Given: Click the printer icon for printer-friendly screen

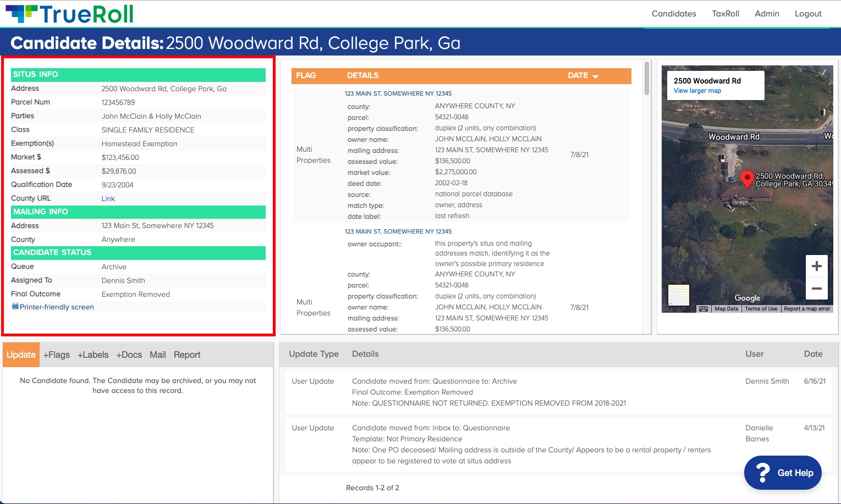Looking at the screenshot, I should [14, 307].
